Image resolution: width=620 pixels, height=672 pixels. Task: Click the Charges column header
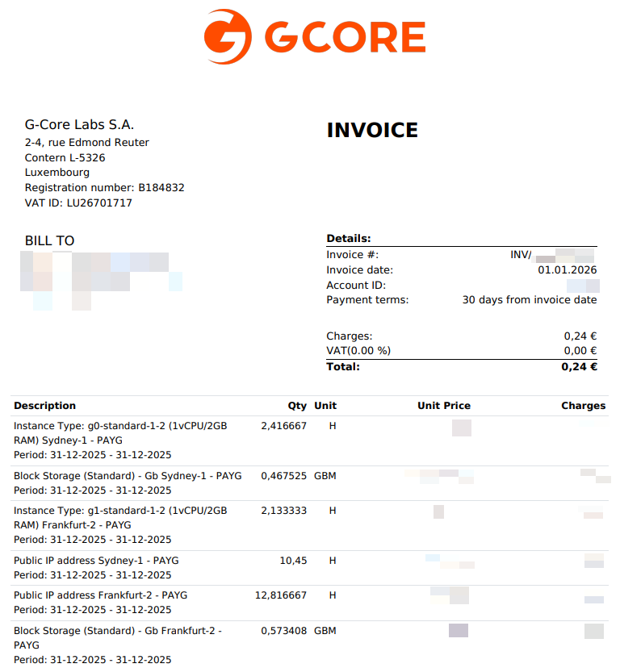(584, 406)
